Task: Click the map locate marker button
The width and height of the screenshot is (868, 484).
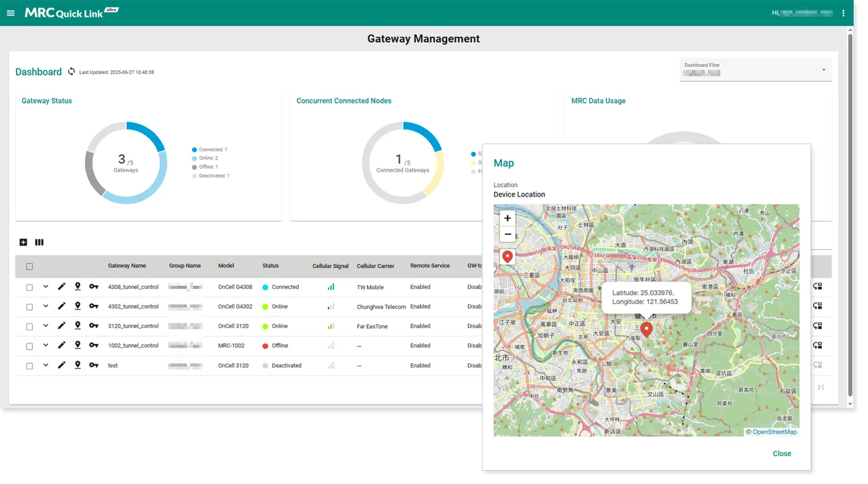Action: tap(508, 257)
